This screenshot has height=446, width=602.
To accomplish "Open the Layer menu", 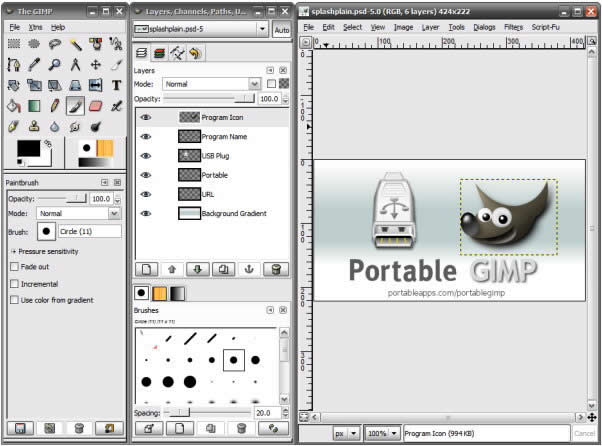I will tap(430, 27).
